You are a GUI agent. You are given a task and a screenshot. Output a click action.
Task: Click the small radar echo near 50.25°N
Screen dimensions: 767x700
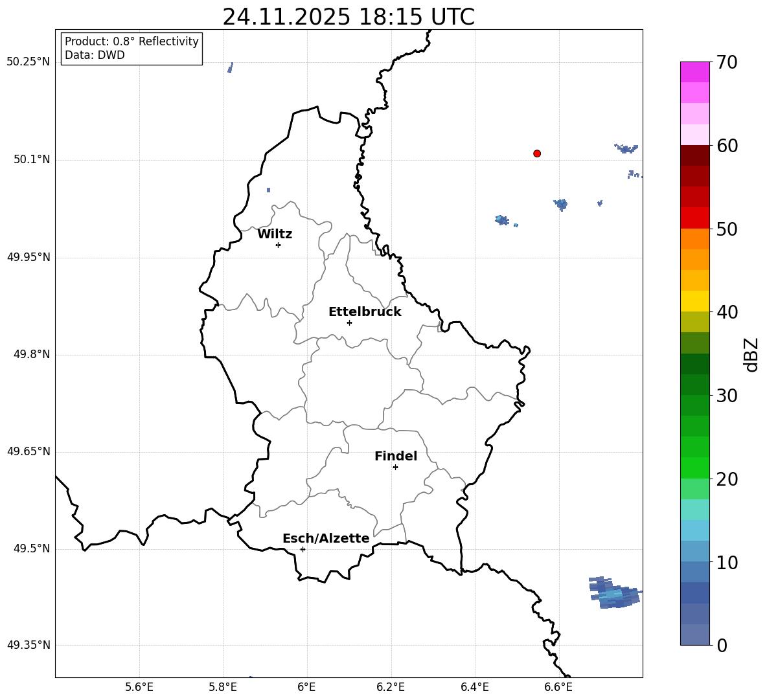tap(230, 67)
